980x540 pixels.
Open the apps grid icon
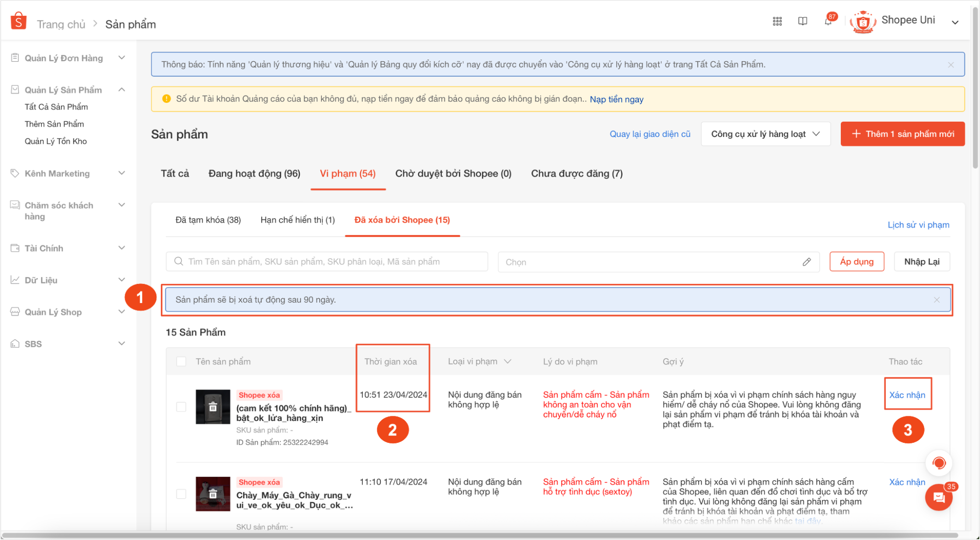(777, 21)
